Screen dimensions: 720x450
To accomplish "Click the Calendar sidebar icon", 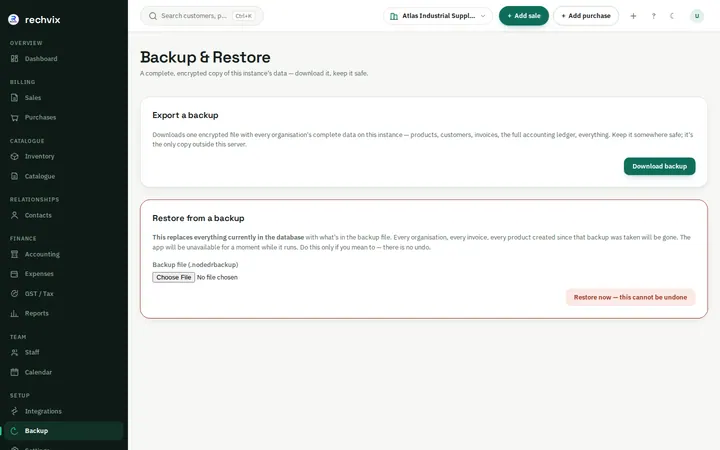I will tap(15, 372).
